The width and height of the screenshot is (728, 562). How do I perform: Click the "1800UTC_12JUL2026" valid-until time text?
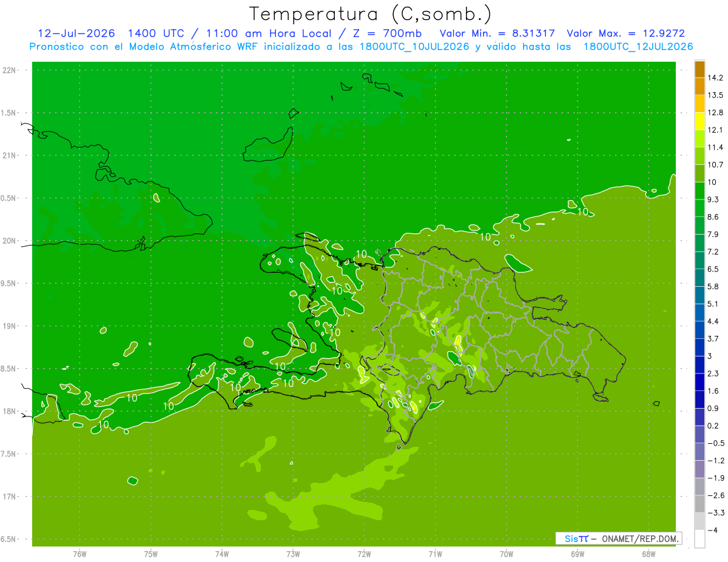click(x=638, y=47)
